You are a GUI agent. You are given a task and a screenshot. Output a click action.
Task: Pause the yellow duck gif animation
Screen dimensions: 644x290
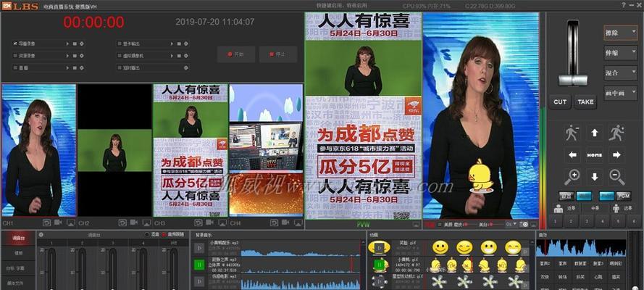click(379, 265)
